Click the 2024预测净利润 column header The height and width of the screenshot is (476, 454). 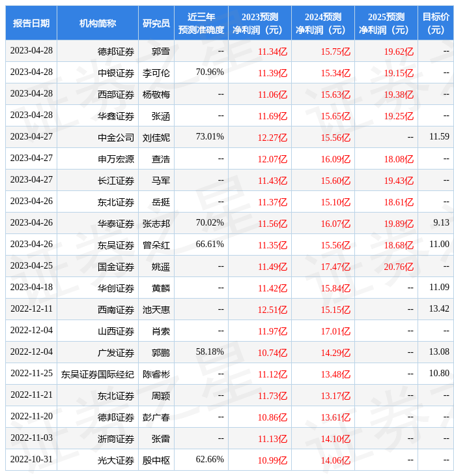coord(323,23)
